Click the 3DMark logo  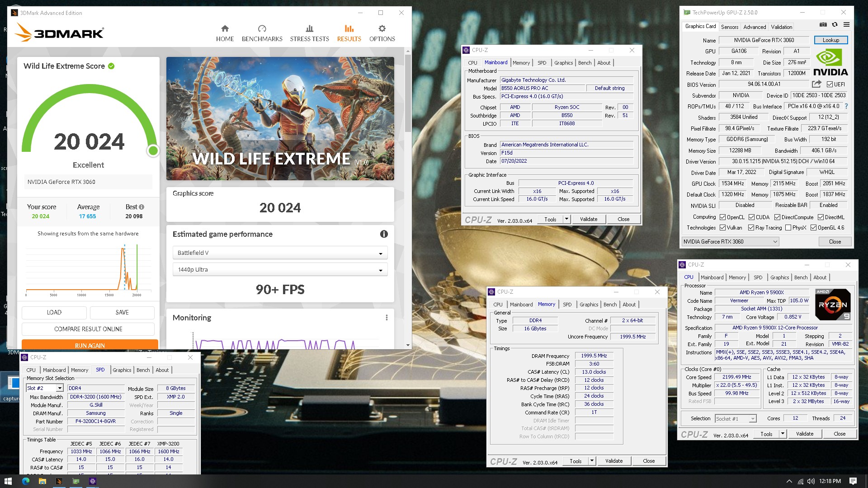coord(59,33)
